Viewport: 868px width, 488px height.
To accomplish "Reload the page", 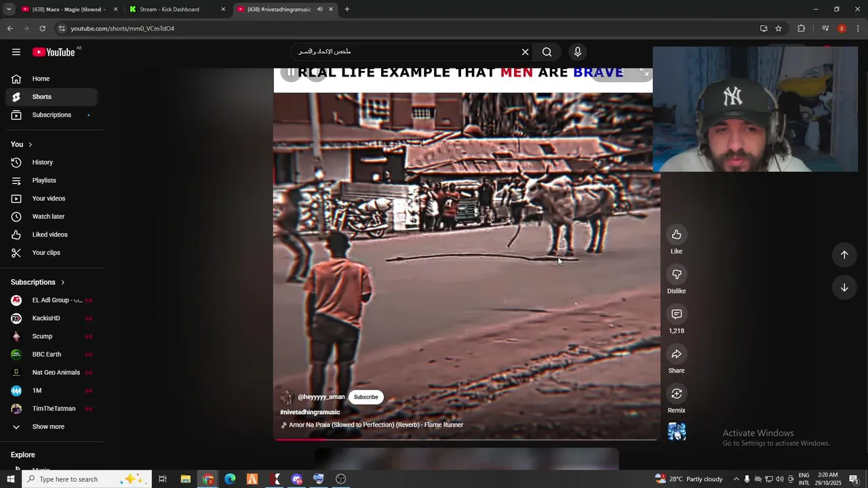I will [42, 28].
